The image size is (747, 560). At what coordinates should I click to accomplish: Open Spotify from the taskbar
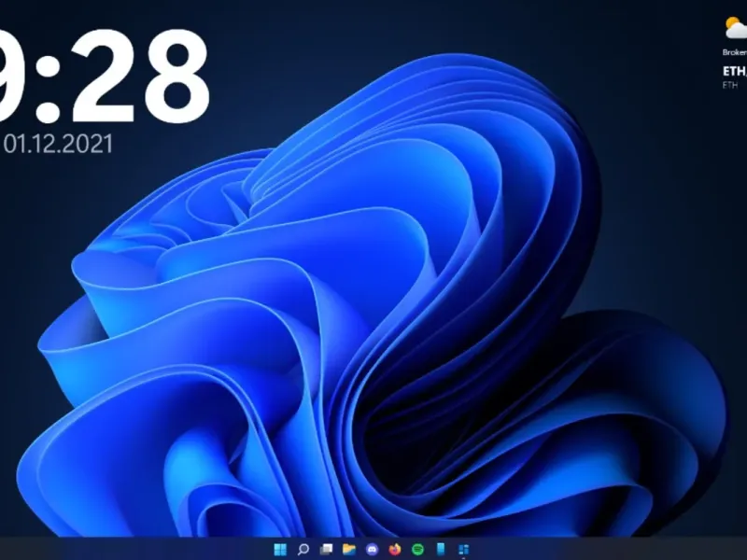pos(417,549)
